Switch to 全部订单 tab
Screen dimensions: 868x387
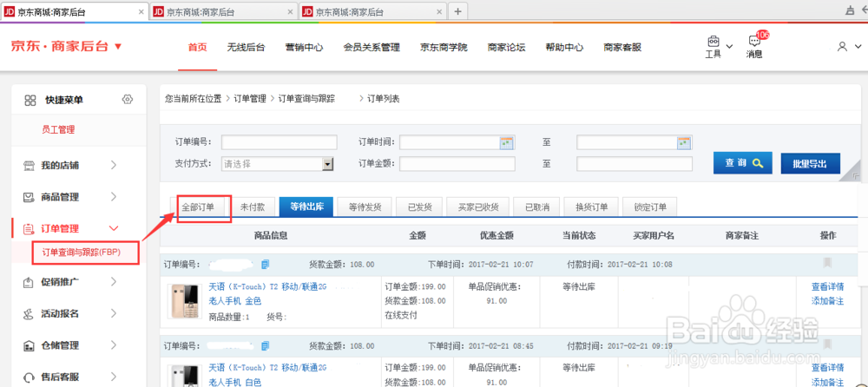198,207
